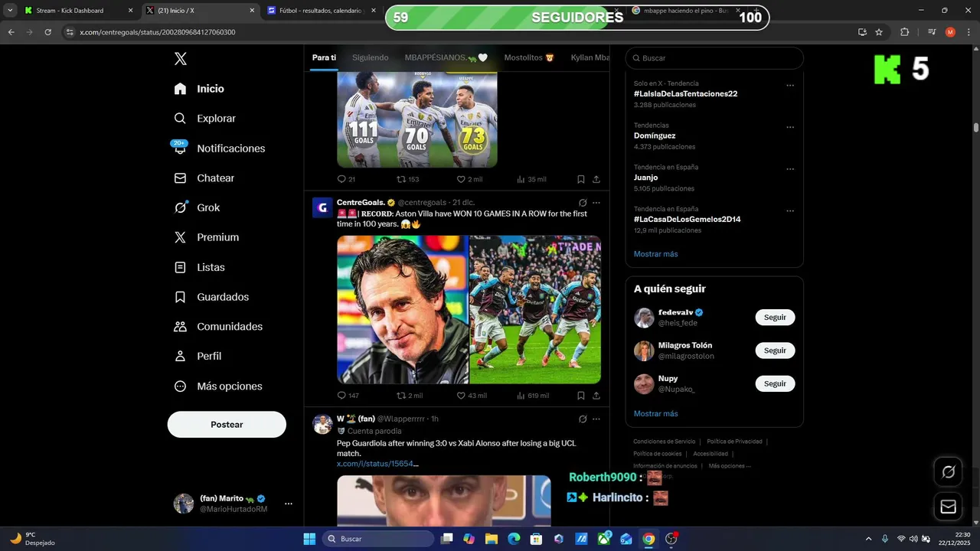This screenshot has width=980, height=551.
Task: Share the 111 goals post
Action: (x=596, y=179)
